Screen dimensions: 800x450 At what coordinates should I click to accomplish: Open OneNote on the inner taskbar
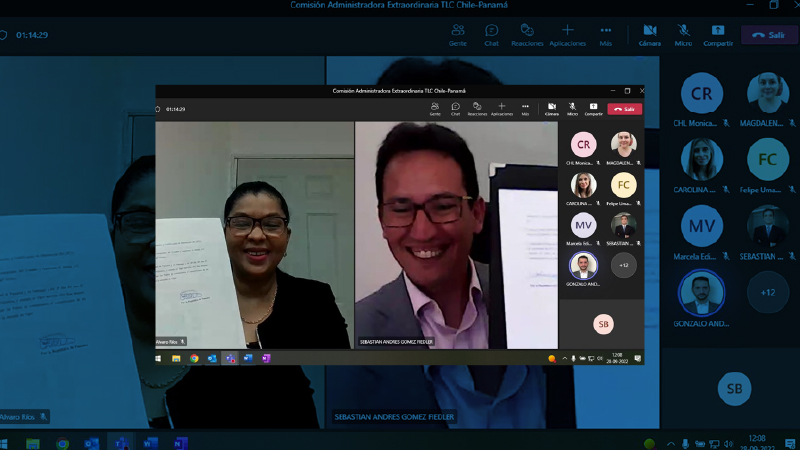266,359
